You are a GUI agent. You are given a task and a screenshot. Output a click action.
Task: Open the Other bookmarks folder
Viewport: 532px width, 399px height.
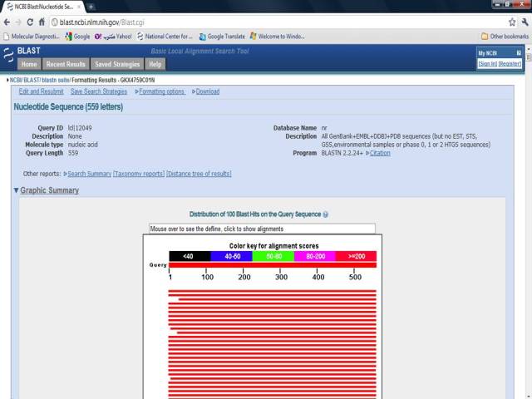pyautogui.click(x=505, y=37)
